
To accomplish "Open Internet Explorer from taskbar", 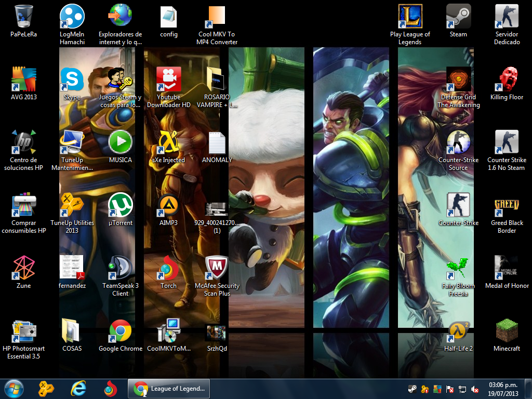I will [x=78, y=389].
